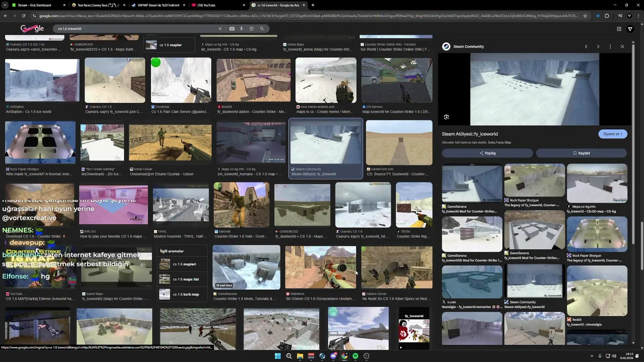Open the Steam Community source logo

click(x=446, y=46)
